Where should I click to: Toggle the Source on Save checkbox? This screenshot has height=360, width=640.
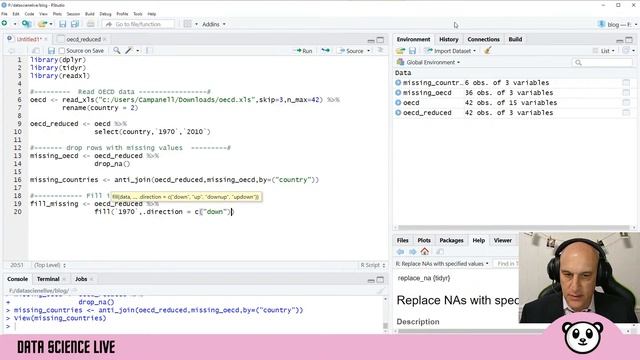pyautogui.click(x=62, y=51)
